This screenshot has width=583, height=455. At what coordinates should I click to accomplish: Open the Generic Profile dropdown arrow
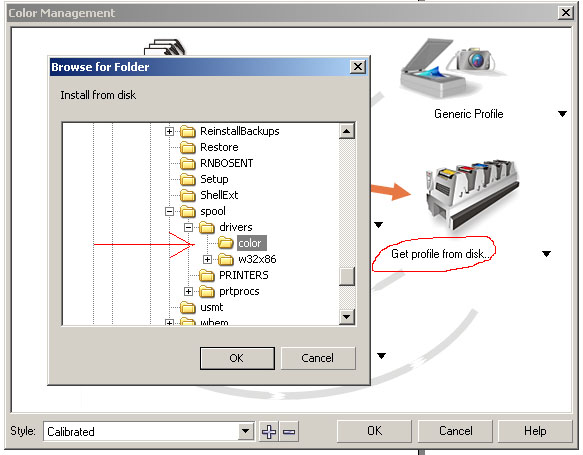click(562, 114)
